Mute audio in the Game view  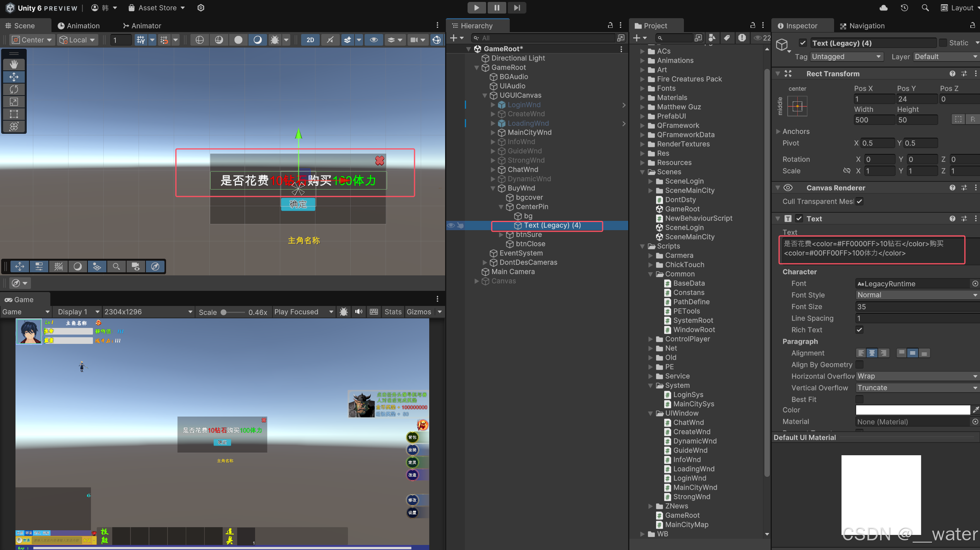click(359, 312)
